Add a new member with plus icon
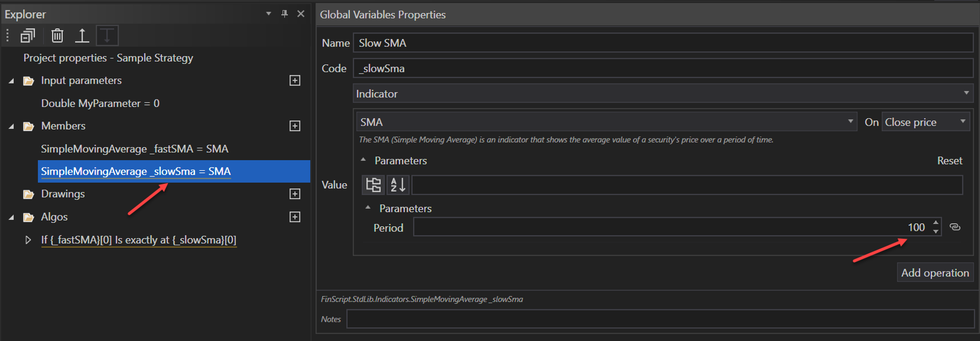980x341 pixels. tap(295, 126)
